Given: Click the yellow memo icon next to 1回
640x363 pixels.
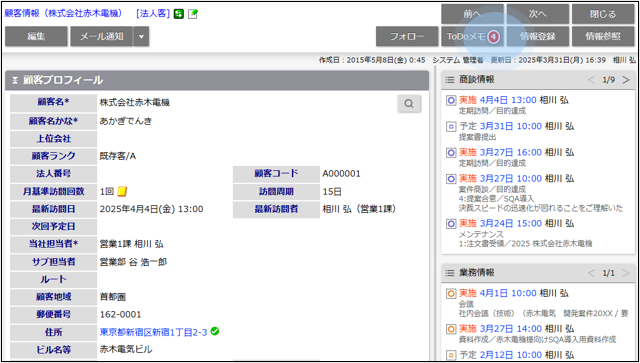Looking at the screenshot, I should click(x=122, y=192).
